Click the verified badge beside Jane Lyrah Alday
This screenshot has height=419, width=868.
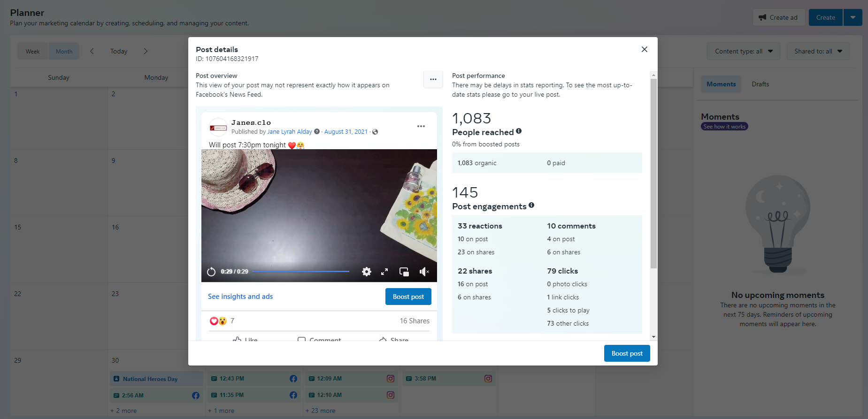click(317, 132)
